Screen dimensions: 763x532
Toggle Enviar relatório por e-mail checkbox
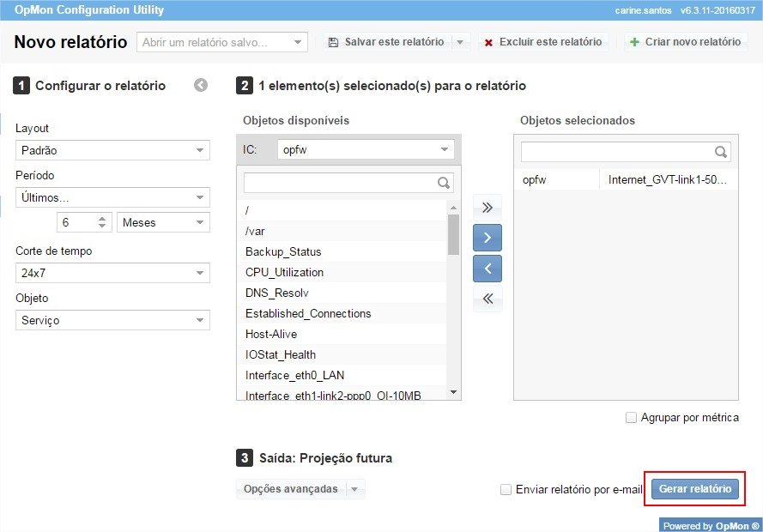point(506,489)
